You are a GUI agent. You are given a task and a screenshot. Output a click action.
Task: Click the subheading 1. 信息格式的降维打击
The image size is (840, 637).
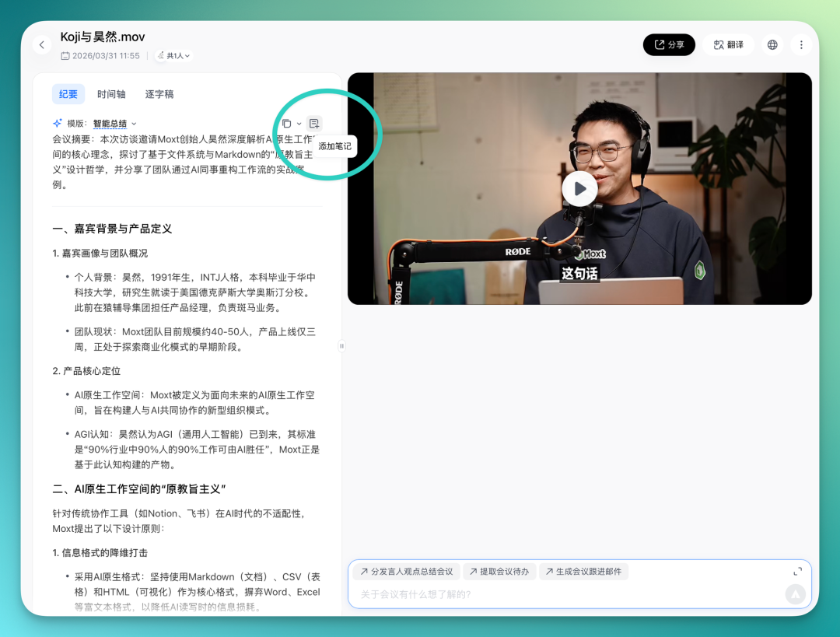100,553
